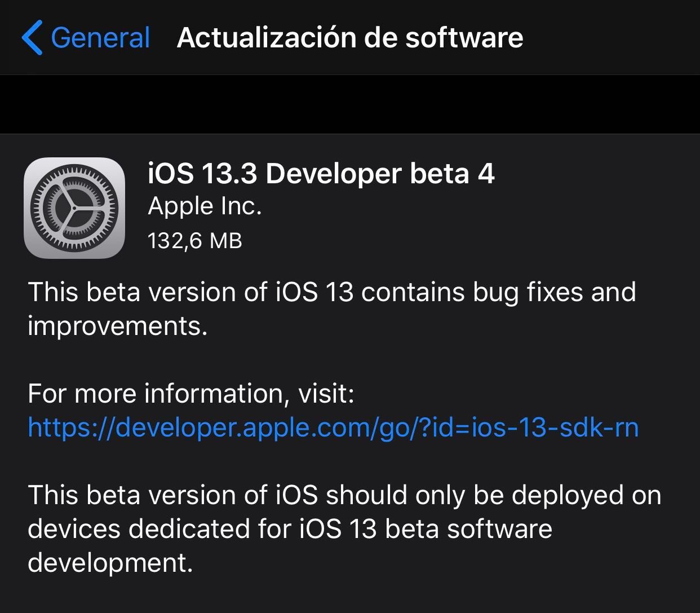This screenshot has height=613, width=700.
Task: Select the Actualización de software title
Action: pyautogui.click(x=350, y=37)
